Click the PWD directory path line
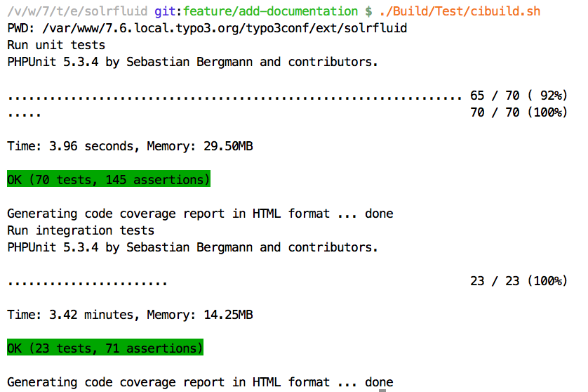This screenshot has width=588, height=392. (207, 28)
